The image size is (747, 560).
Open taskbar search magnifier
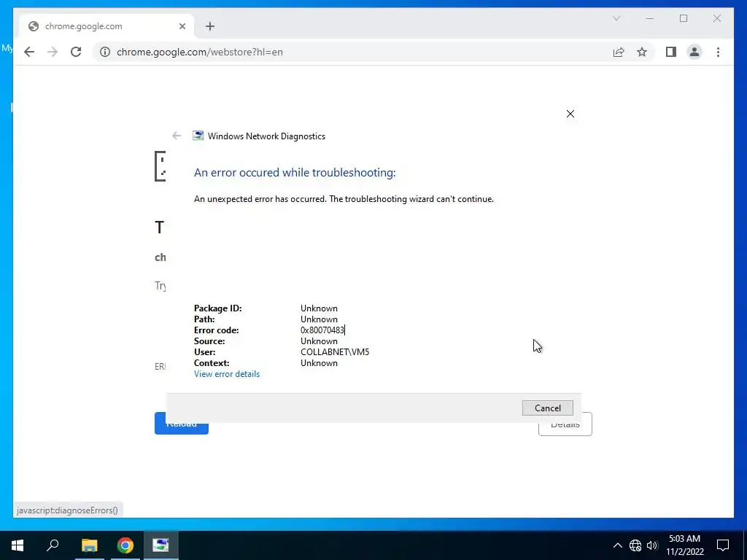53,545
